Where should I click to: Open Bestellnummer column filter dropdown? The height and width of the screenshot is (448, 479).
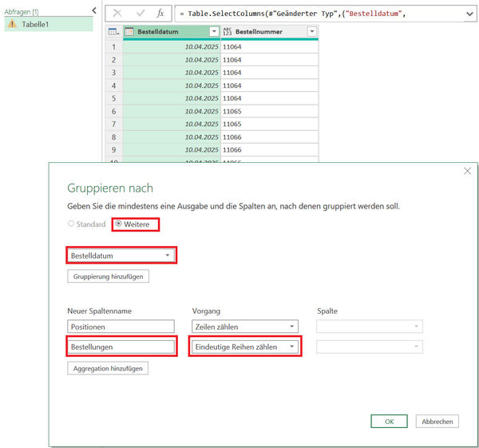311,31
